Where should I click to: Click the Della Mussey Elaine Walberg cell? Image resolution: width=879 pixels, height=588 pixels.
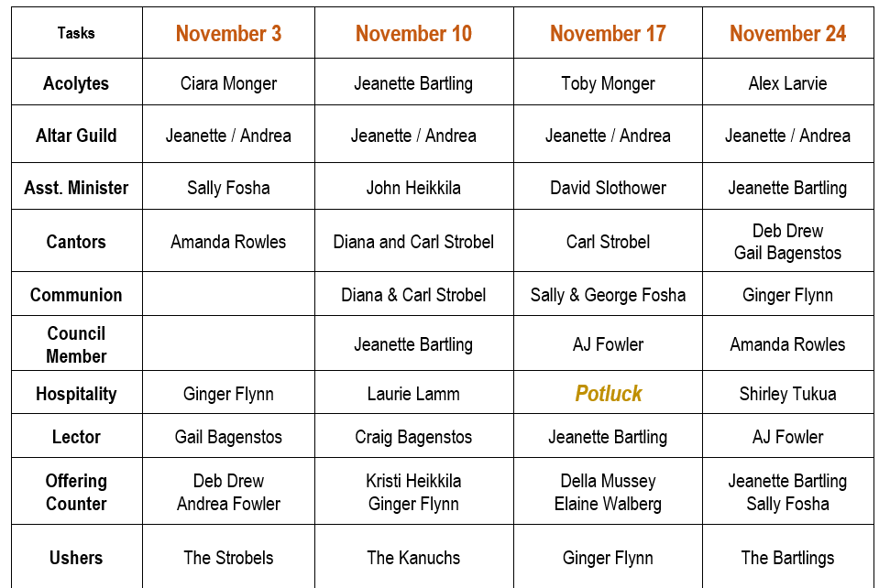(608, 492)
